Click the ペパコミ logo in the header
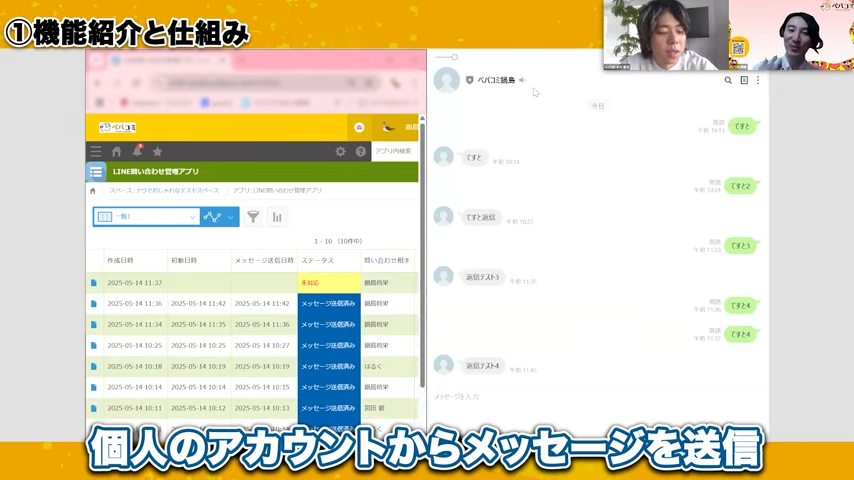The width and height of the screenshot is (854, 480). click(x=118, y=127)
